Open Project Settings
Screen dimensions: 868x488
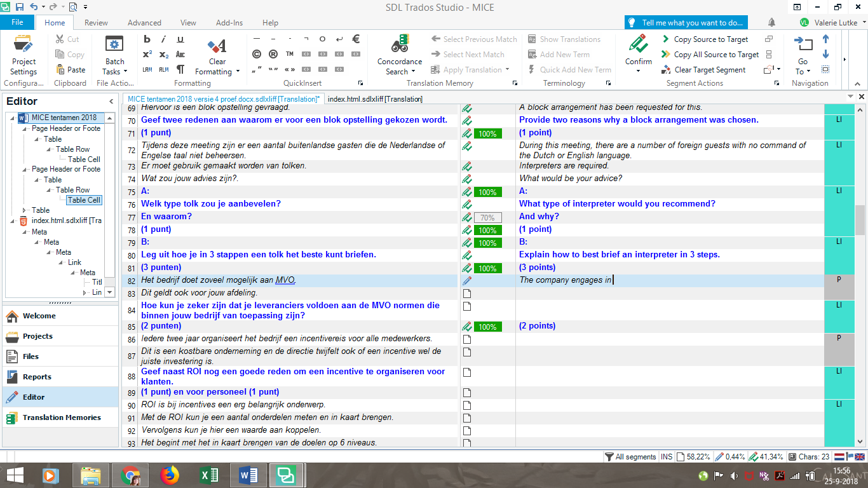pyautogui.click(x=24, y=56)
